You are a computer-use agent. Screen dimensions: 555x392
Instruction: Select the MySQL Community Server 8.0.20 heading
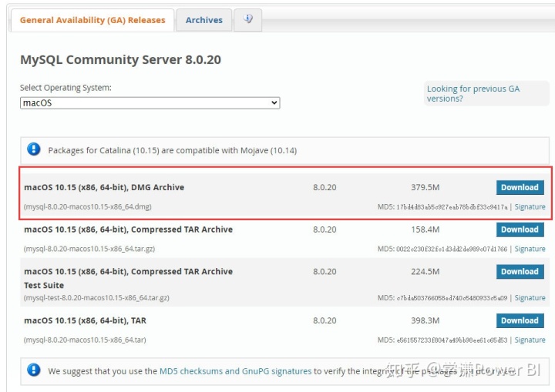(121, 59)
